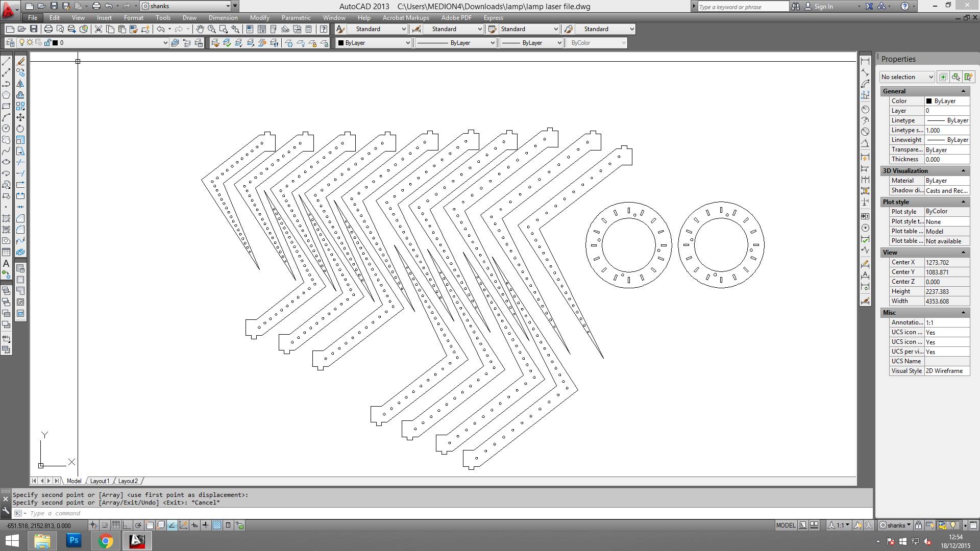This screenshot has width=980, height=551.
Task: Activate the Pan hand tool
Action: coord(200,29)
